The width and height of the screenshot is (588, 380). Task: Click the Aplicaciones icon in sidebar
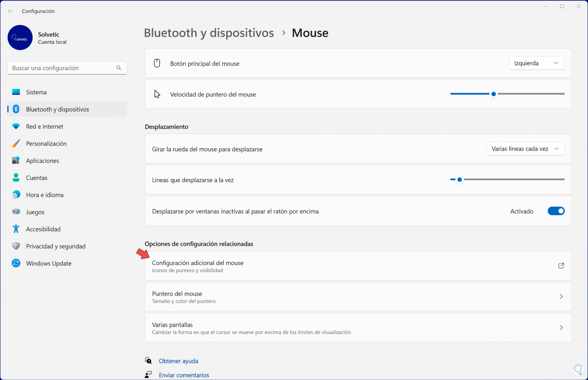tap(16, 161)
